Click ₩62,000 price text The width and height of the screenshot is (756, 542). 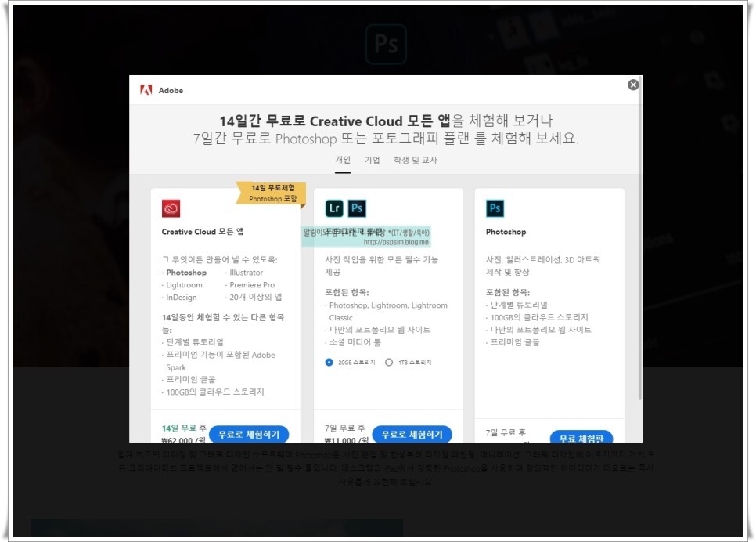pos(183,439)
